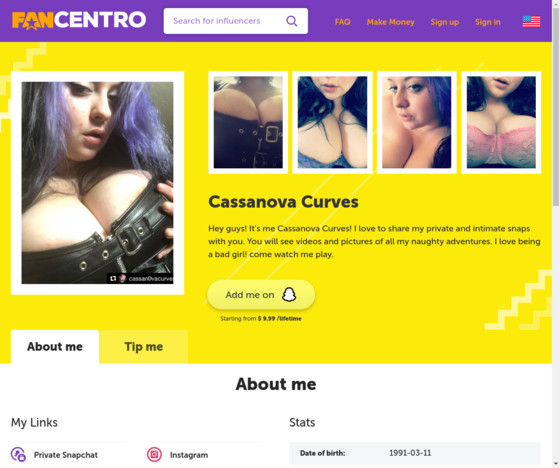The height and width of the screenshot is (468, 560).
Task: Click the Sign in link
Action: click(488, 22)
